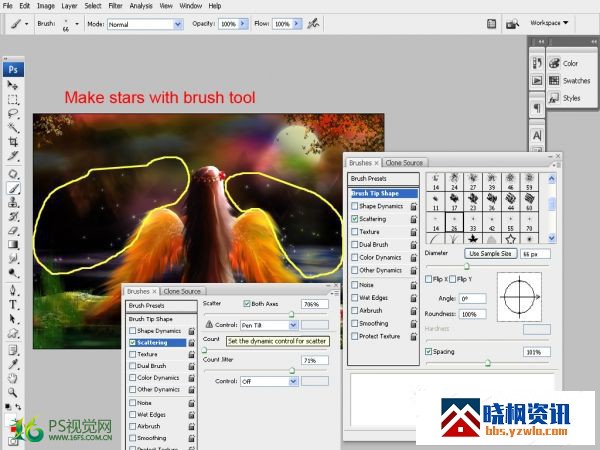Click the Roundness input field
The width and height of the screenshot is (600, 450).
[x=473, y=314]
